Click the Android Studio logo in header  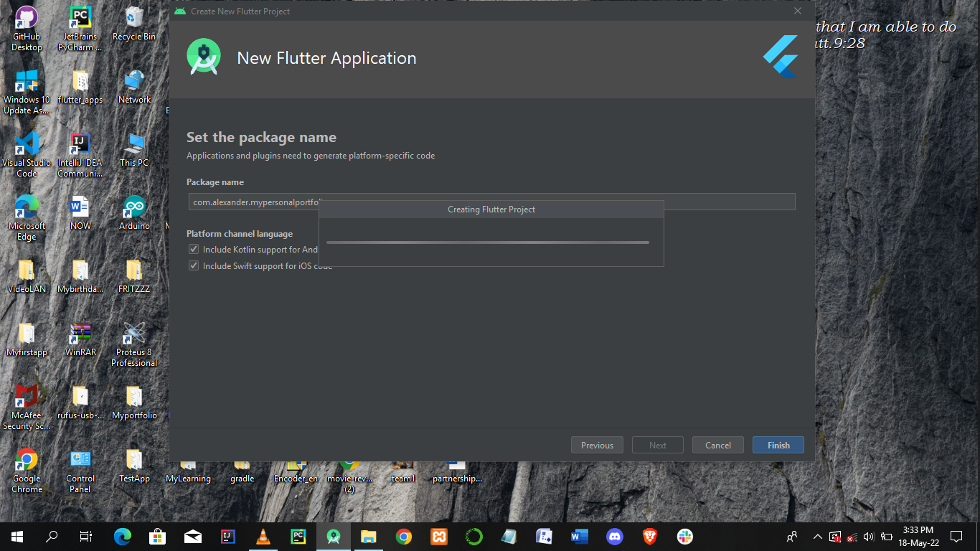(204, 57)
